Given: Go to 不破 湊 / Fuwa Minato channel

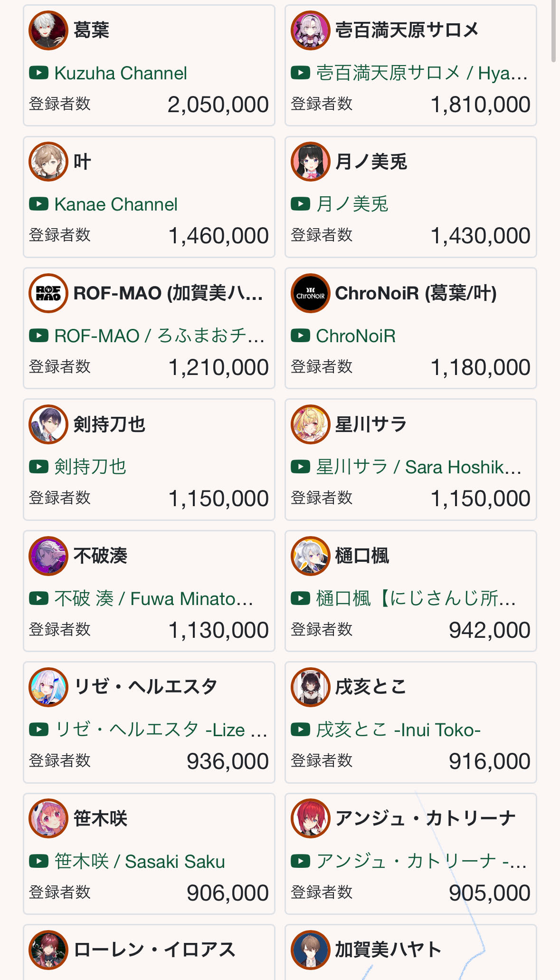Looking at the screenshot, I should click(153, 599).
